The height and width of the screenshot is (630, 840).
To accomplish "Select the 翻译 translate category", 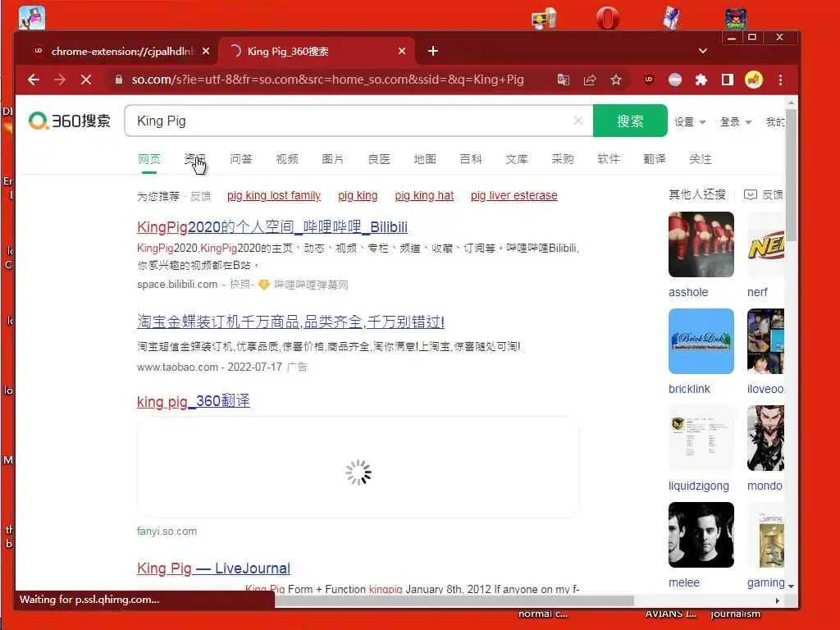I will (x=655, y=159).
